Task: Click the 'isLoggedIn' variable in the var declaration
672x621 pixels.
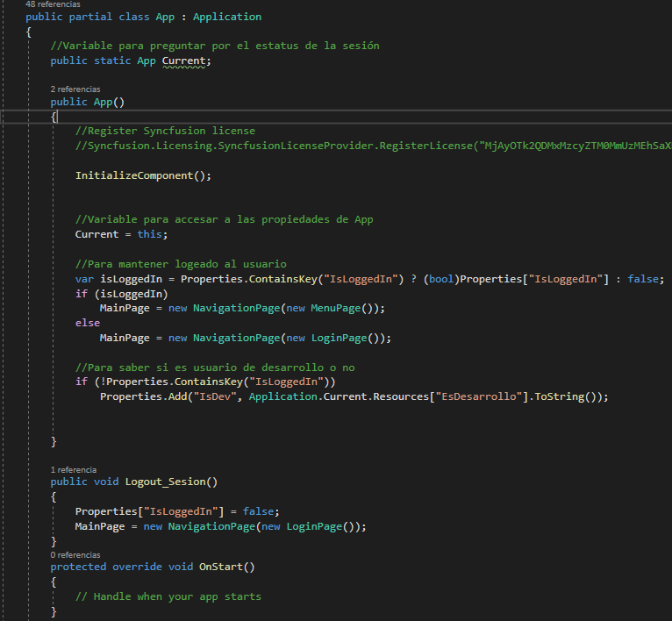Action: [131, 279]
